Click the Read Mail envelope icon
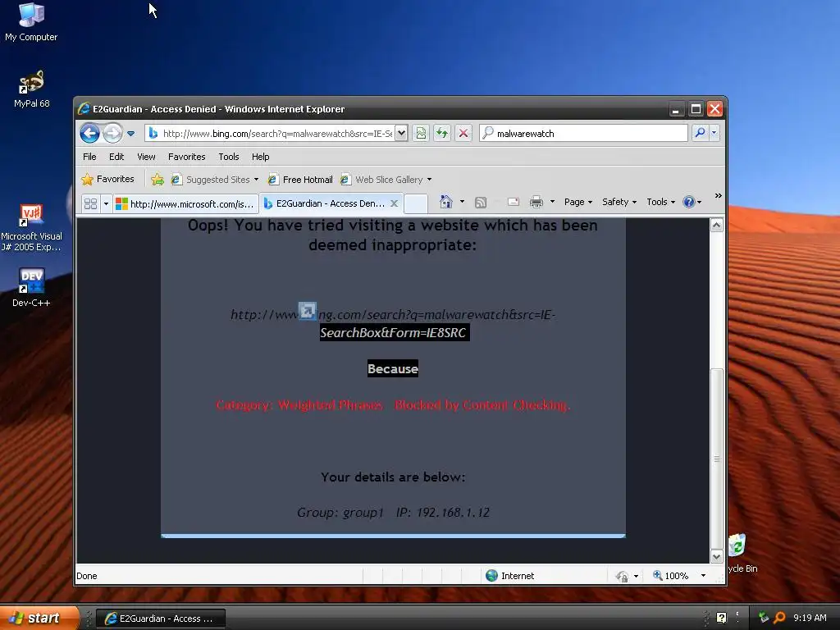 coord(514,202)
